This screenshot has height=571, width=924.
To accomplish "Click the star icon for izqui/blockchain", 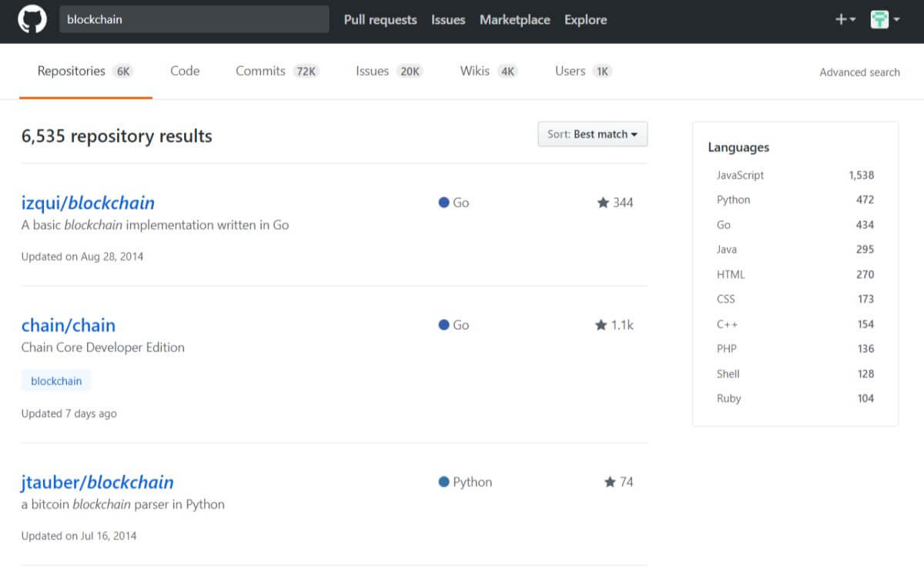I will coord(603,203).
